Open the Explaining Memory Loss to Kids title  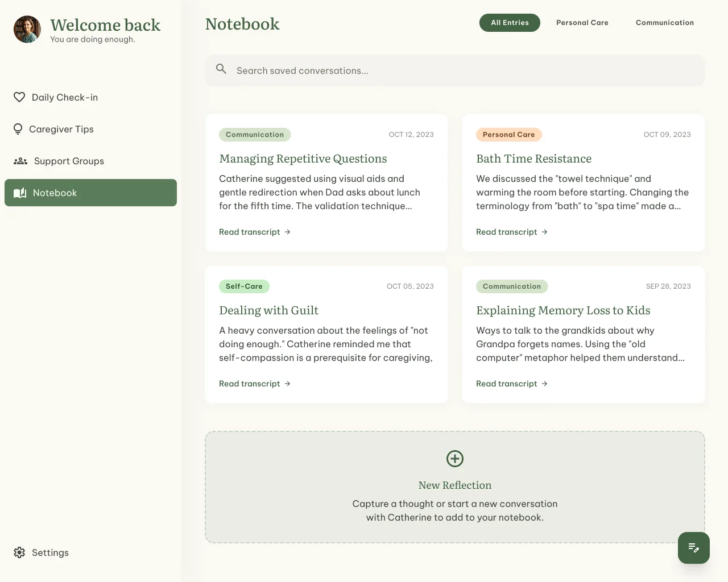pyautogui.click(x=563, y=310)
